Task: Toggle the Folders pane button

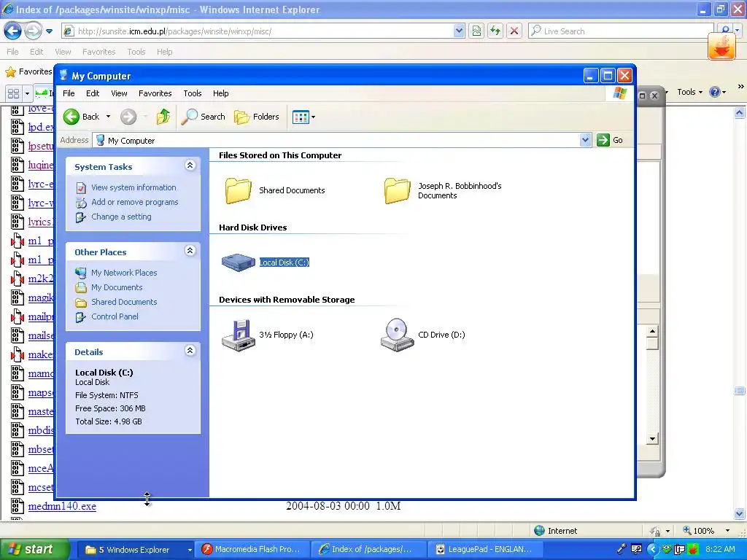Action: (256, 117)
